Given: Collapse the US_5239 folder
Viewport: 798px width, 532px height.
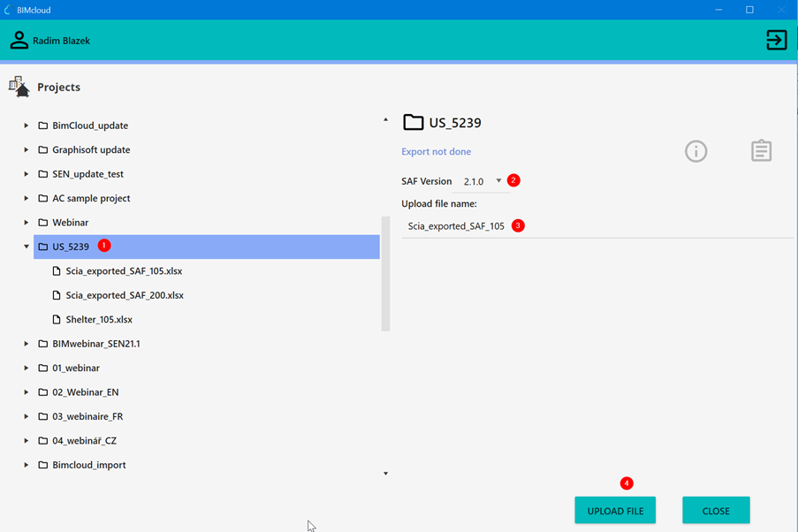Looking at the screenshot, I should point(26,247).
